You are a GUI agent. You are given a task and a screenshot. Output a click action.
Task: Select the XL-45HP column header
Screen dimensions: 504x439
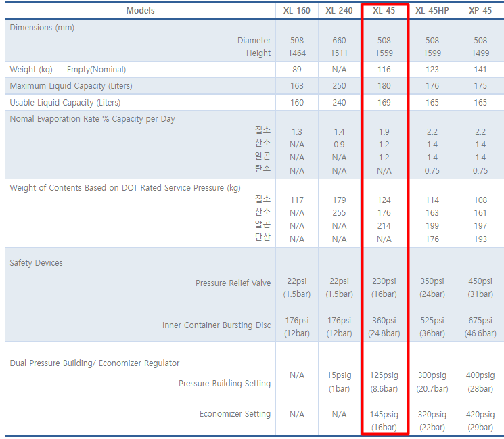pyautogui.click(x=432, y=10)
